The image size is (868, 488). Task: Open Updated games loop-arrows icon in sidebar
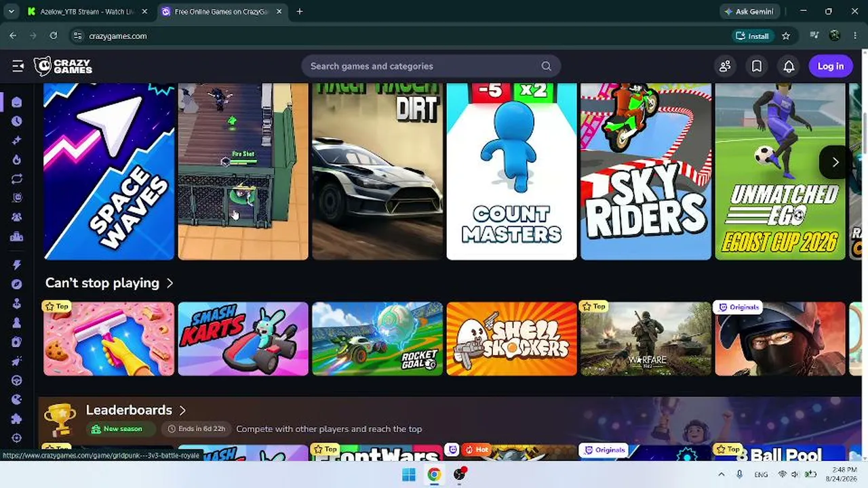[x=17, y=179]
